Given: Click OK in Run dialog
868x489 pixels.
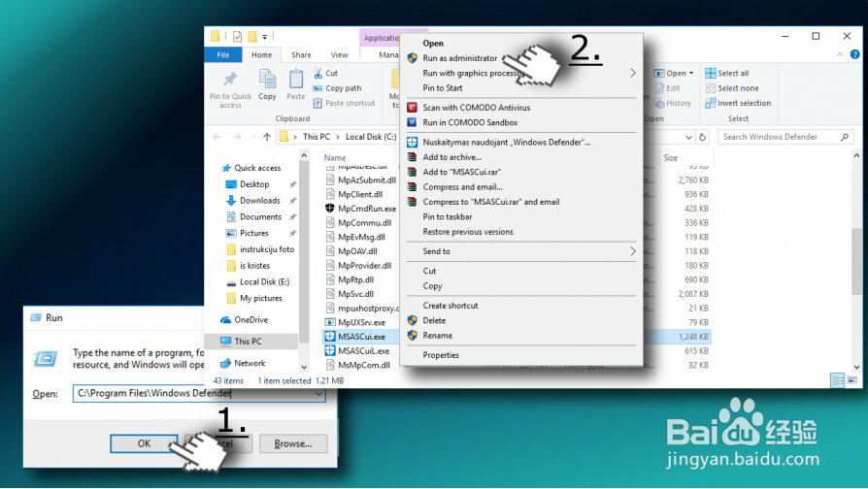Looking at the screenshot, I should click(x=144, y=443).
